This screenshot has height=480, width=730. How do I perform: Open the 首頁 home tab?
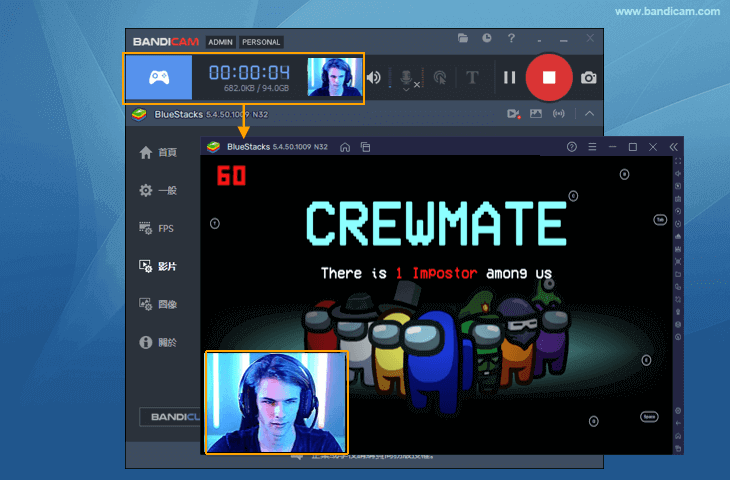pos(158,152)
